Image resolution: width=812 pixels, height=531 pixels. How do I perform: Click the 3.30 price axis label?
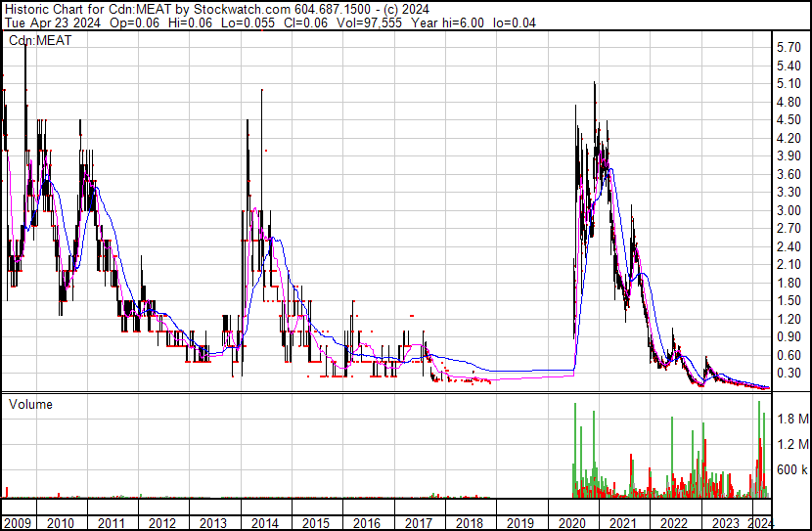789,192
